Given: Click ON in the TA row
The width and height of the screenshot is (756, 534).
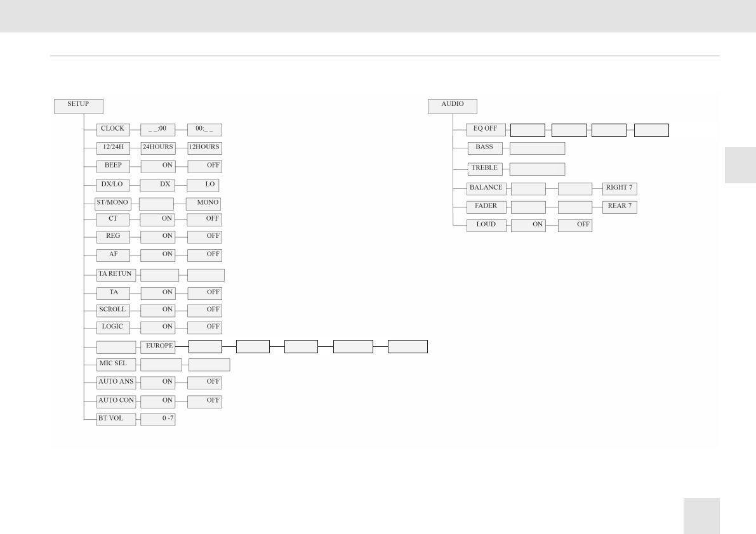Looking at the screenshot, I should pyautogui.click(x=157, y=294).
